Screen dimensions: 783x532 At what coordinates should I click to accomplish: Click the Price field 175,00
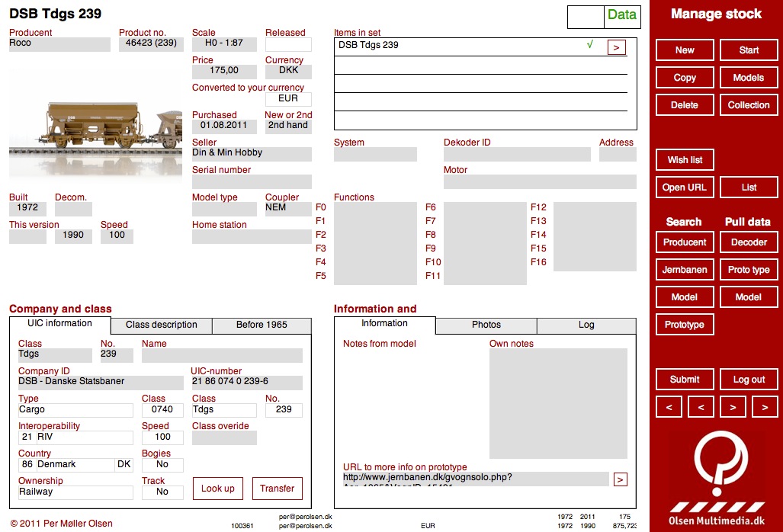point(224,72)
